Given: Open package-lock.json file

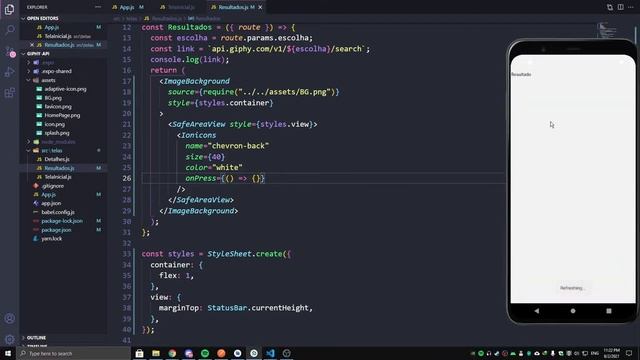Looking at the screenshot, I should [62, 221].
